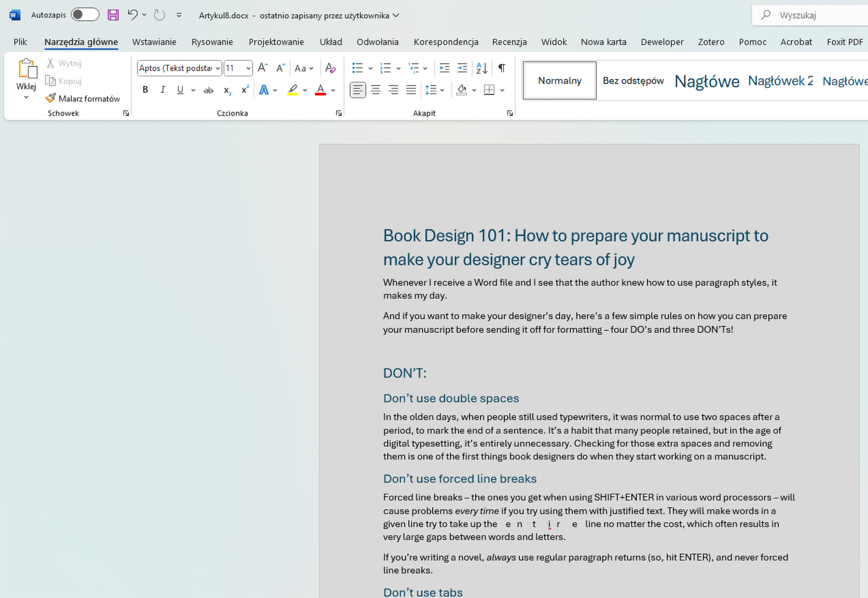Click the Undo arrow icon
Viewport: 868px width, 598px height.
pyautogui.click(x=133, y=15)
